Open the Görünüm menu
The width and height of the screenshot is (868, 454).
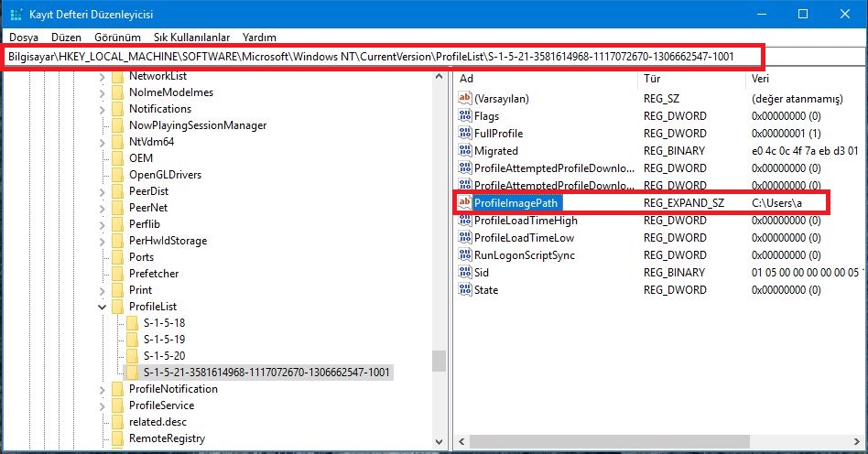tap(117, 38)
